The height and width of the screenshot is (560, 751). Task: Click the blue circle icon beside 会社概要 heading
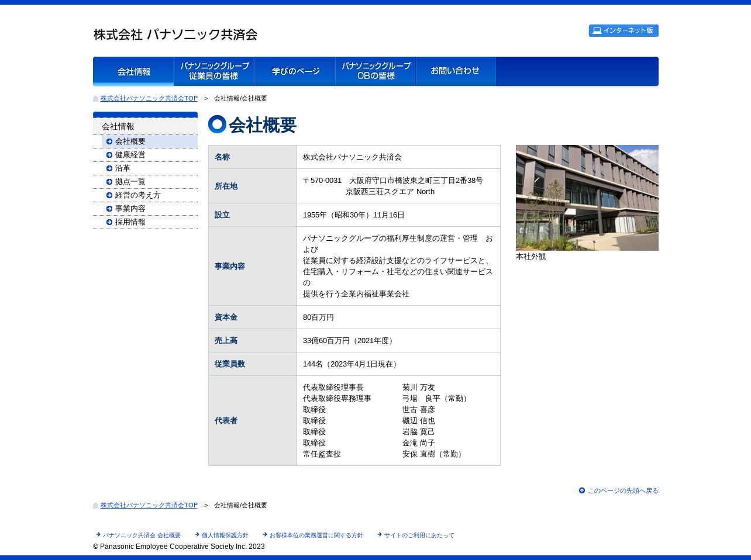pyautogui.click(x=218, y=125)
